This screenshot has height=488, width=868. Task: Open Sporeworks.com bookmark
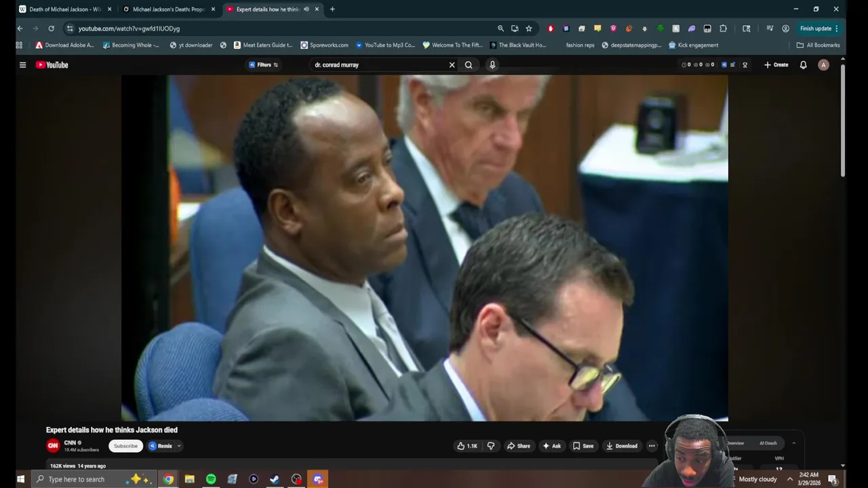324,45
